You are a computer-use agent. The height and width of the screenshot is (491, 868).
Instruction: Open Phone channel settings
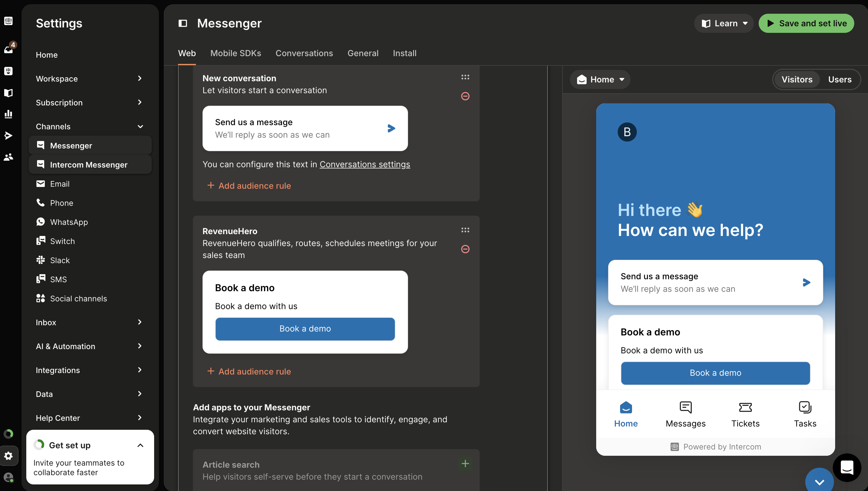coord(90,203)
